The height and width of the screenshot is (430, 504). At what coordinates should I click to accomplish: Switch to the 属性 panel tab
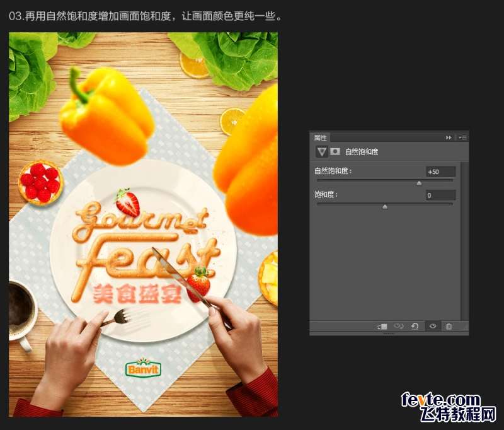320,137
